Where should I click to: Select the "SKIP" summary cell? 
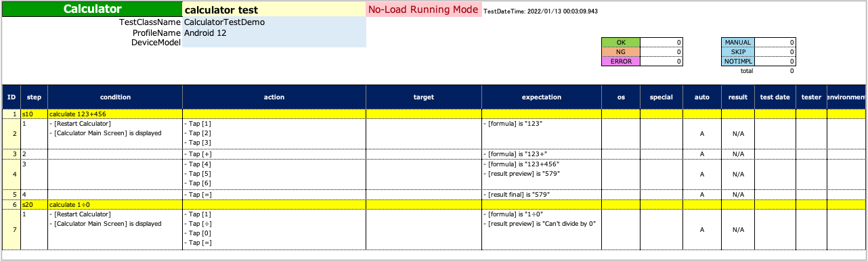point(738,52)
